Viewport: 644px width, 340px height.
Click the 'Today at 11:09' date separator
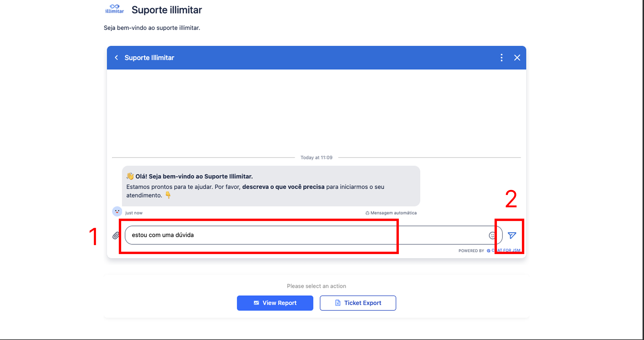pyautogui.click(x=316, y=157)
